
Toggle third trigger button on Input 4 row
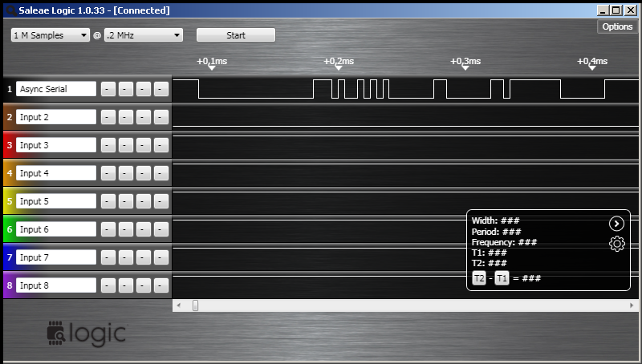[x=144, y=173]
